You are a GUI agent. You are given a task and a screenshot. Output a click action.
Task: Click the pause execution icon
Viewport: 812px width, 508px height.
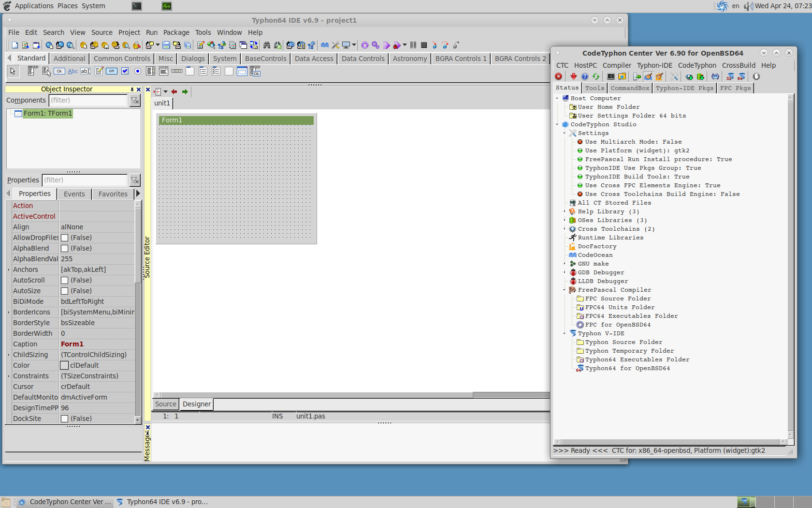tap(413, 45)
